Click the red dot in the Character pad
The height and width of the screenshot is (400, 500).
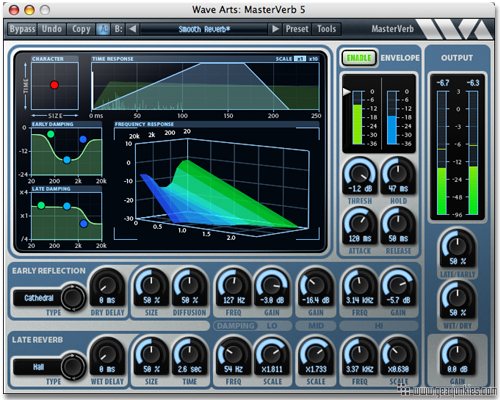[x=54, y=85]
